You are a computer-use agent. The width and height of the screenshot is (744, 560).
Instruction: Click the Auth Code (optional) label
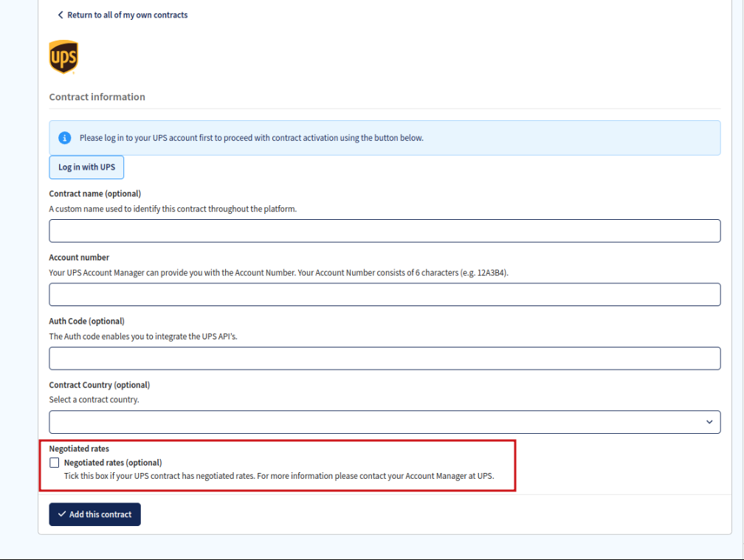point(87,321)
